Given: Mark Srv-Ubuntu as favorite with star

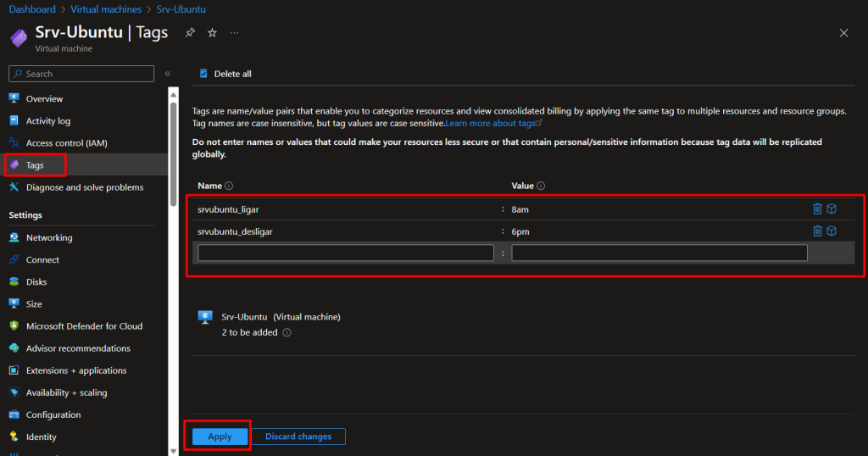Looking at the screenshot, I should tap(212, 33).
